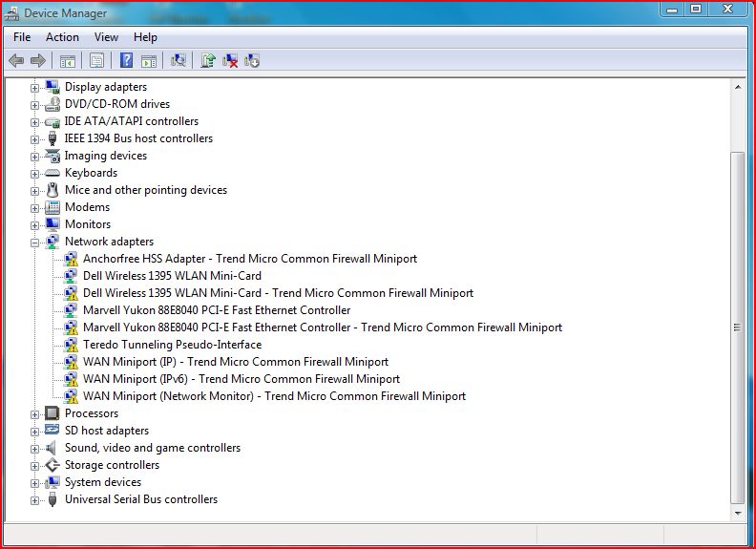Expand the Keyboards node
This screenshot has width=756, height=549.
click(34, 174)
